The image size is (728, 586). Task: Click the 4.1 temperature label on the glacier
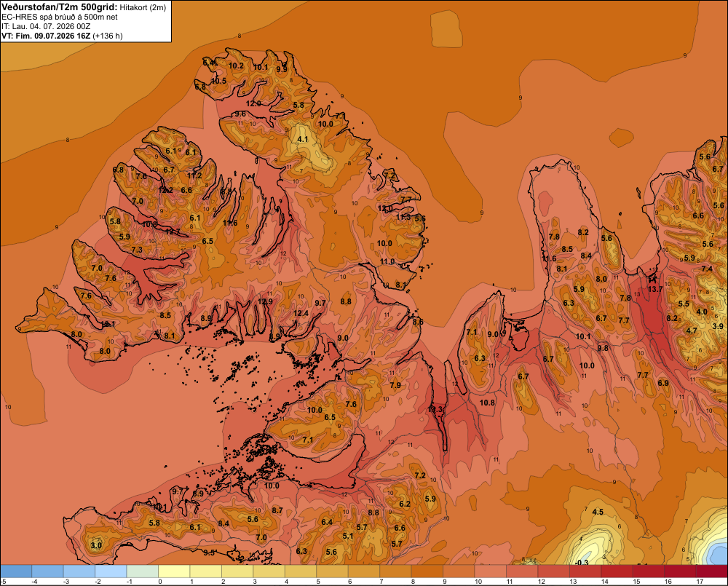coord(303,139)
